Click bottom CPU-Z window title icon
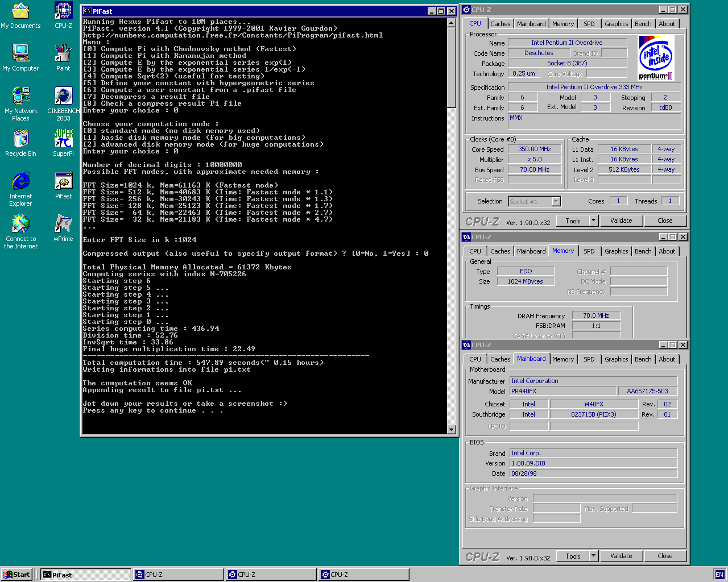The width and height of the screenshot is (728, 582). pyautogui.click(x=466, y=345)
